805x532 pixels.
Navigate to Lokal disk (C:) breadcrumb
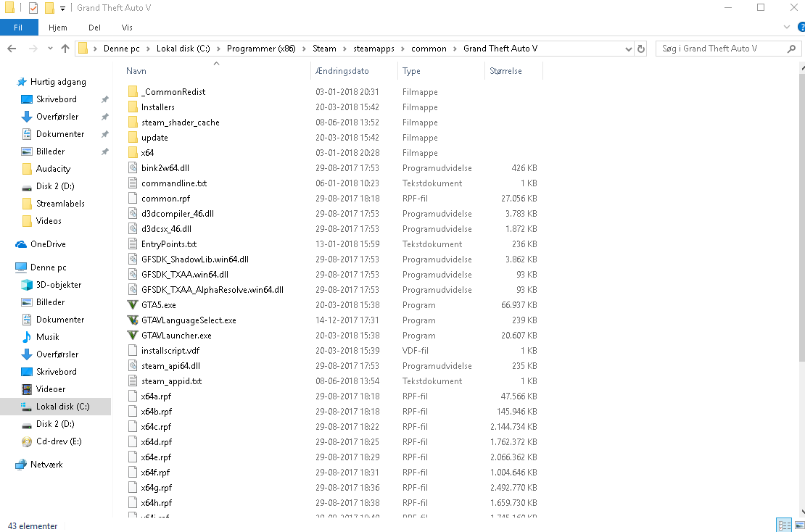pos(183,49)
